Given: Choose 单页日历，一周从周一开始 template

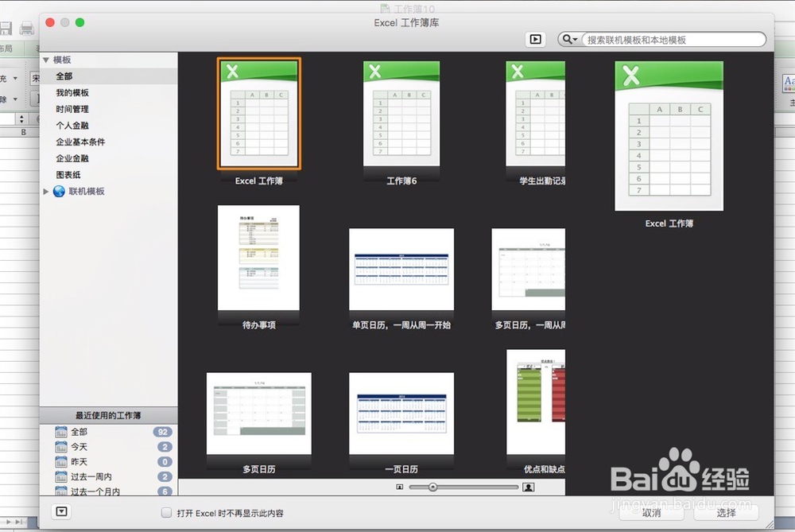Looking at the screenshot, I should [401, 270].
